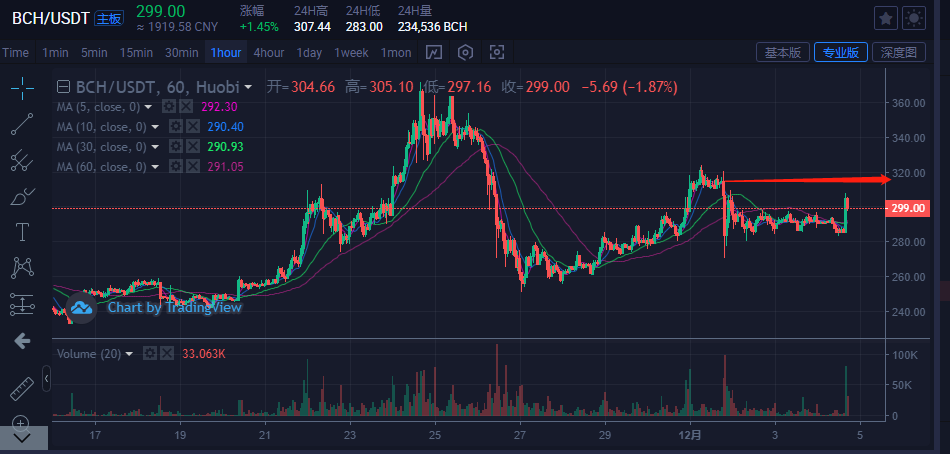Open the Volume (20) dropdown
This screenshot has width=950, height=454.
128,354
